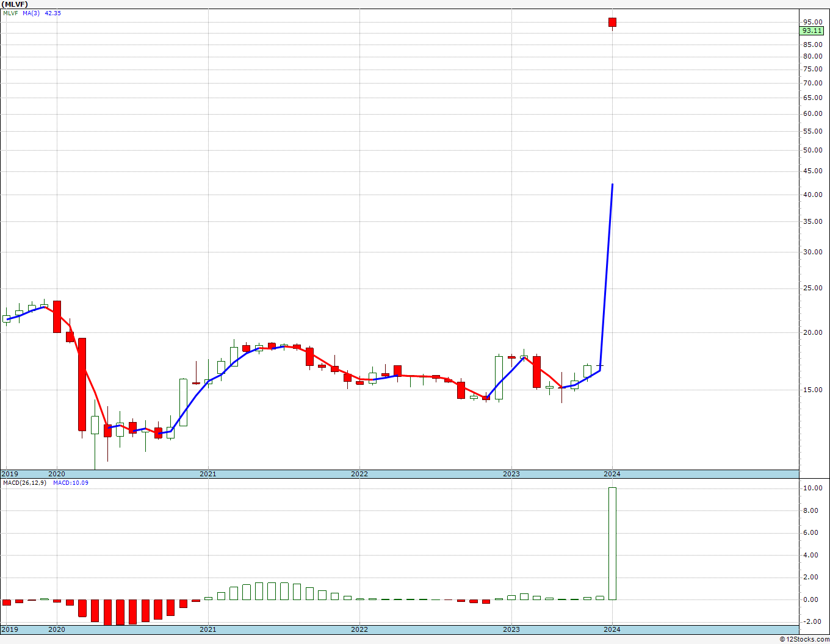Click the 10.00 MACD axis label

(x=812, y=488)
